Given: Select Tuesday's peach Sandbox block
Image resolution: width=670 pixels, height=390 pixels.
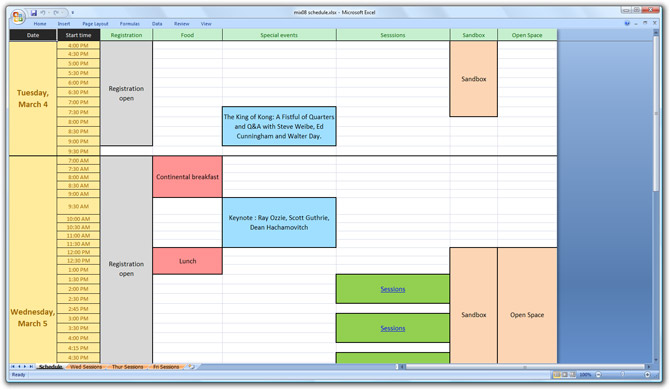Looking at the screenshot, I should (x=473, y=79).
